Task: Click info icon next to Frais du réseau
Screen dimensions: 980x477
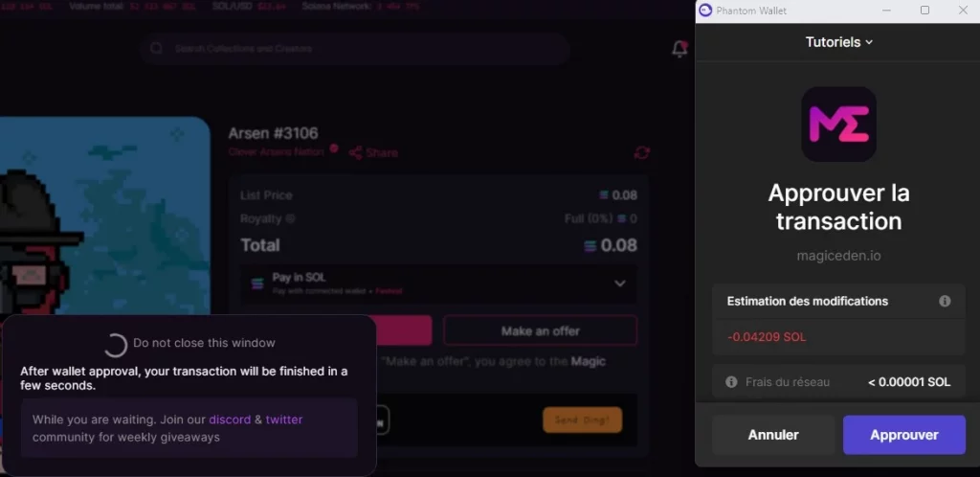Action: point(731,382)
